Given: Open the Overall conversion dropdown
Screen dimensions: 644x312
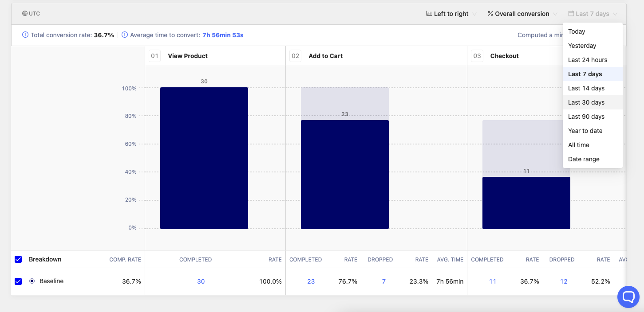Looking at the screenshot, I should point(522,14).
